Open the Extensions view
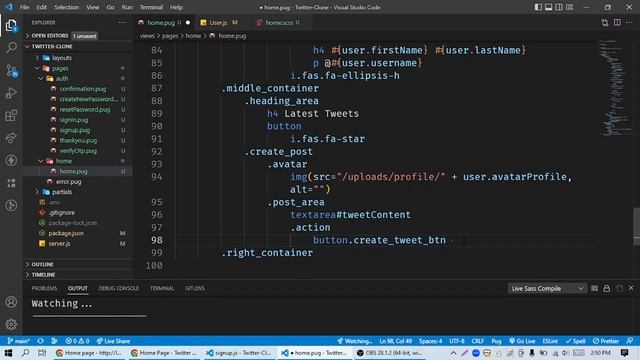The image size is (640, 360). pos(11,116)
